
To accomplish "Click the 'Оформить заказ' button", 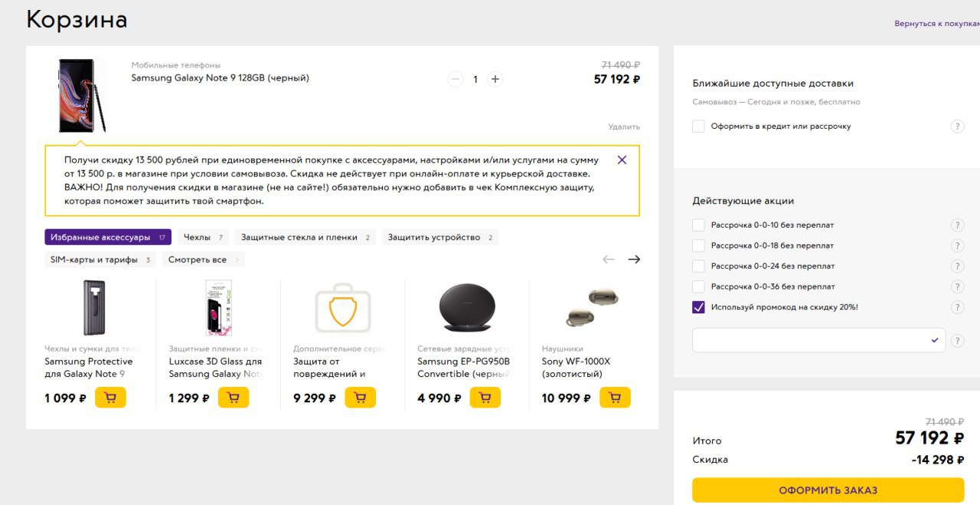I will (828, 490).
